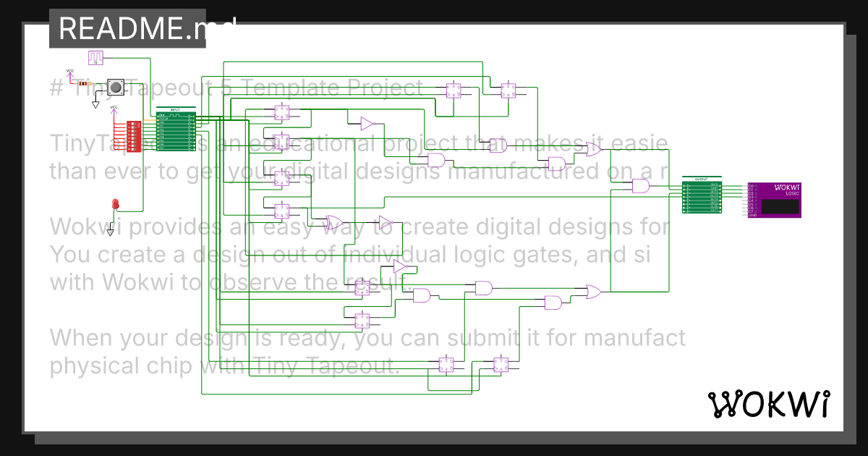The image size is (868, 456).
Task: Click the clock generator component
Action: (96, 57)
